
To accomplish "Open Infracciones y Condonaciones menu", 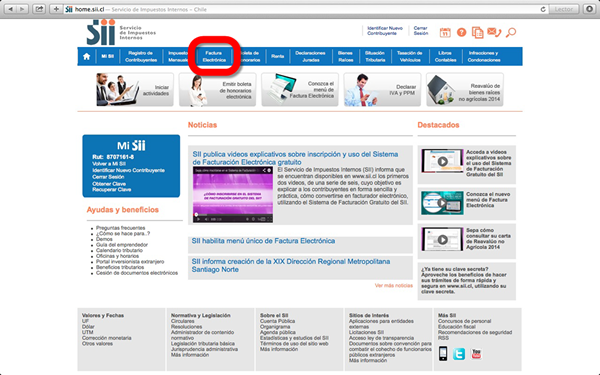I will pyautogui.click(x=484, y=56).
